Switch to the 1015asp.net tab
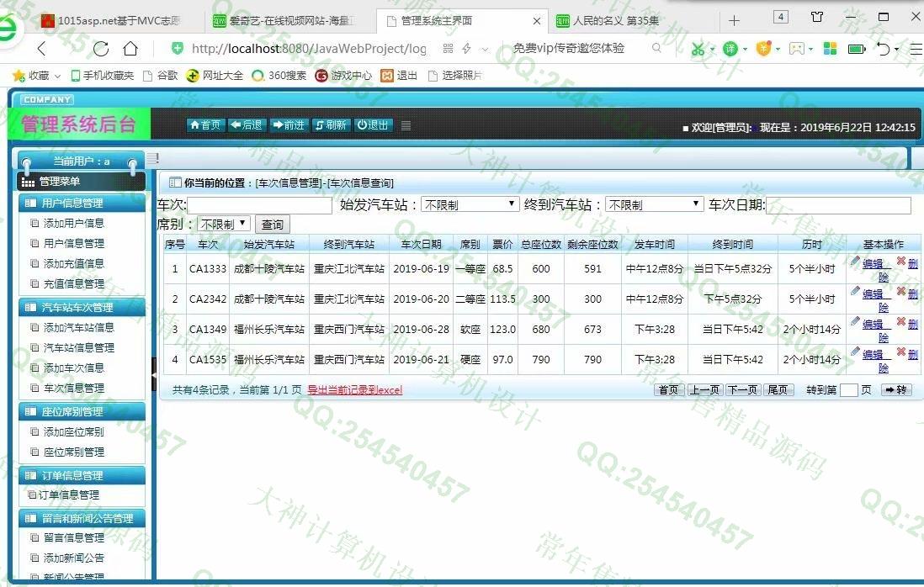Image resolution: width=924 pixels, height=587 pixels. click(x=112, y=21)
